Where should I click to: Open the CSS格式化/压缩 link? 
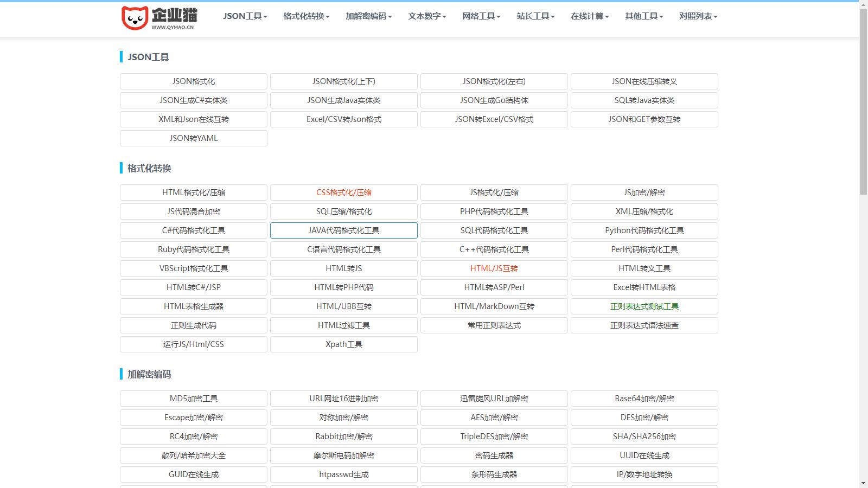point(344,192)
